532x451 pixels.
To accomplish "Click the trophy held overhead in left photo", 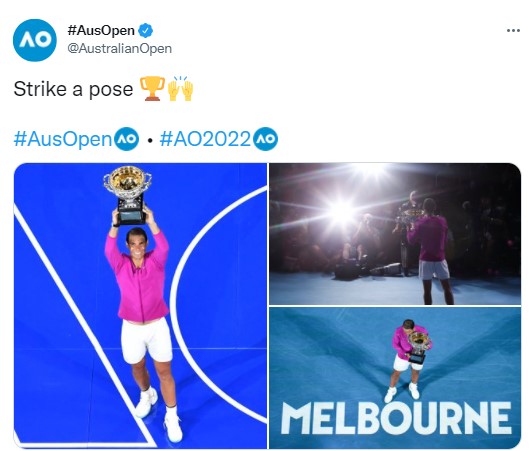I will [x=129, y=195].
